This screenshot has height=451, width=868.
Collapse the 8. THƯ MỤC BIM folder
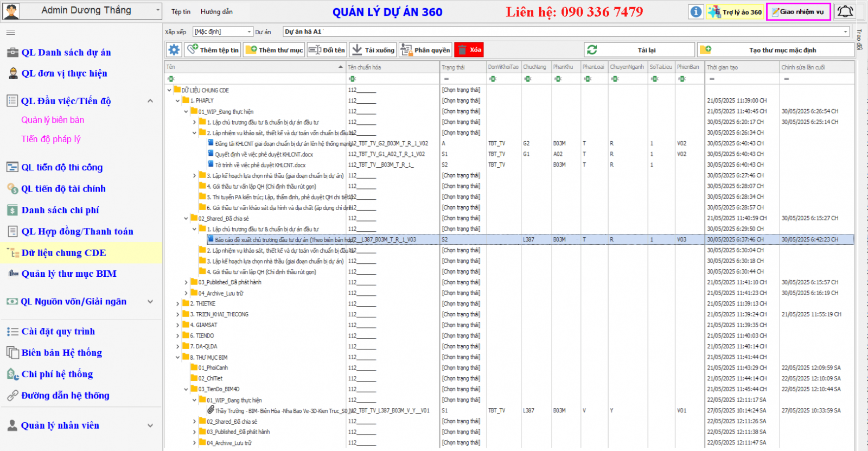pyautogui.click(x=177, y=358)
